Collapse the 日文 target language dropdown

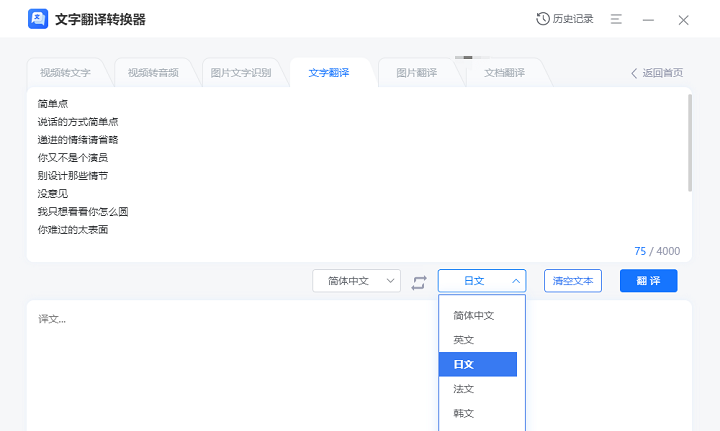(x=482, y=281)
